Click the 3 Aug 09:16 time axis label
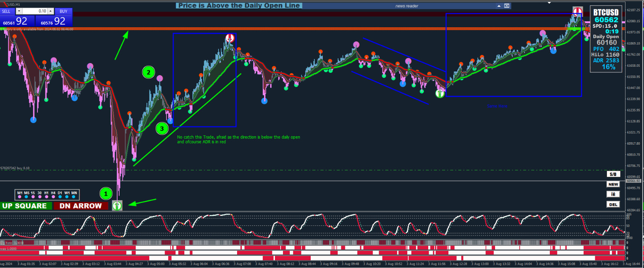Screen dimensions: 644x268 click(x=329, y=264)
